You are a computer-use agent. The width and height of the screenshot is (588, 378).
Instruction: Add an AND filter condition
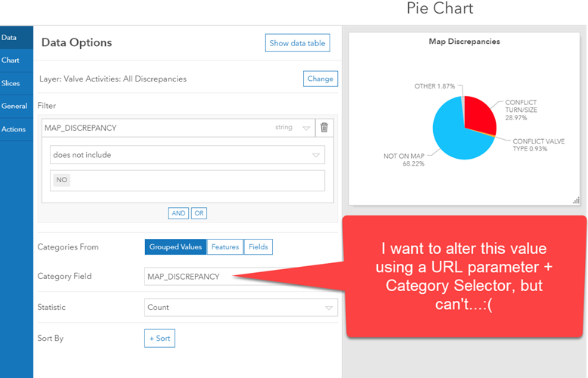(x=178, y=213)
